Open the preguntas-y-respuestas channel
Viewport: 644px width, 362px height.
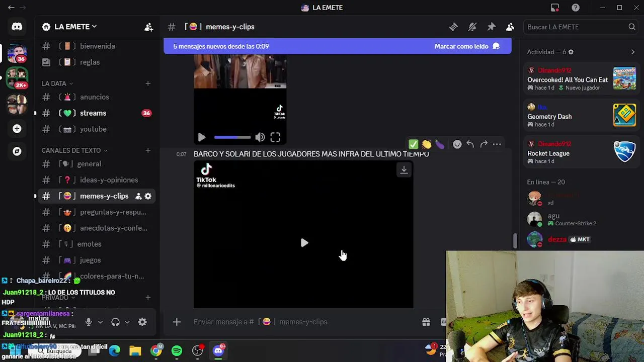96,212
